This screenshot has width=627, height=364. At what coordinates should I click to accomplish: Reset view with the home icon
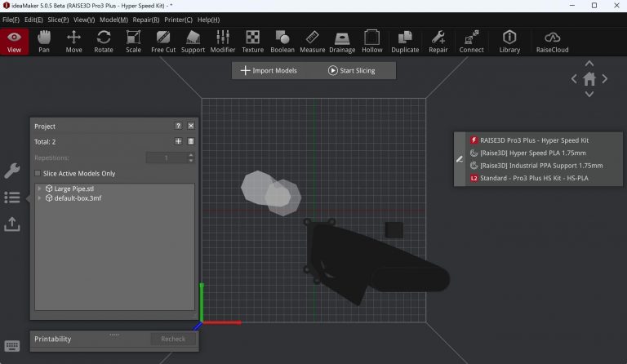point(589,79)
